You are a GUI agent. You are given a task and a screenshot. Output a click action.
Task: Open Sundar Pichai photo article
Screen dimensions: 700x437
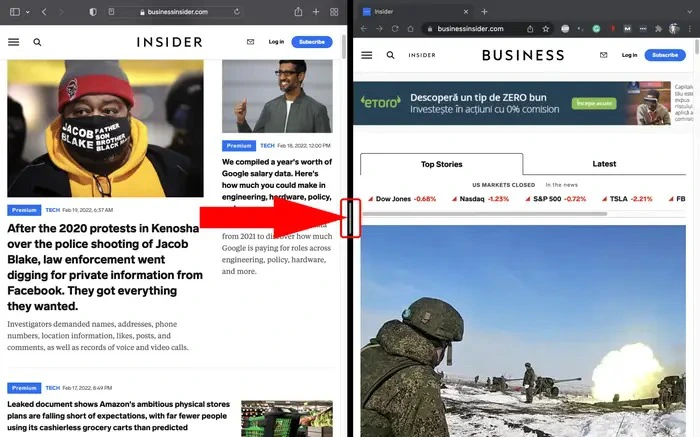point(277,96)
